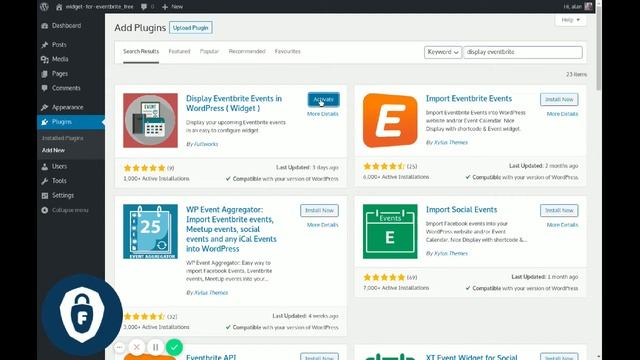
Task: Open the Appearance brush icon
Action: click(44, 107)
